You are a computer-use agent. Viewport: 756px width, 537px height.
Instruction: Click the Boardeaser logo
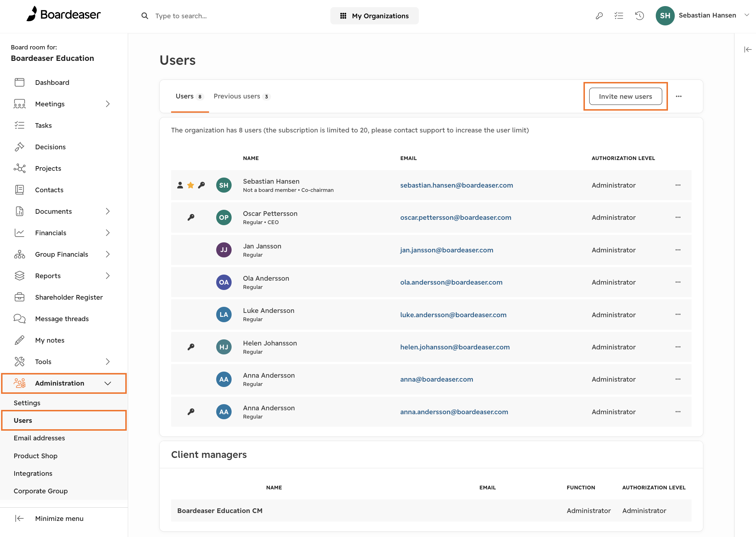[x=63, y=14]
